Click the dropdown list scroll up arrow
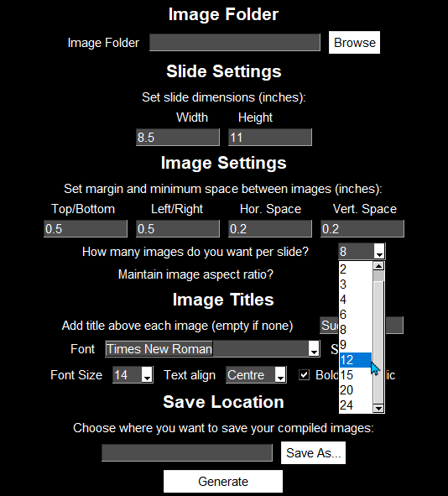This screenshot has width=448, height=496. (378, 266)
